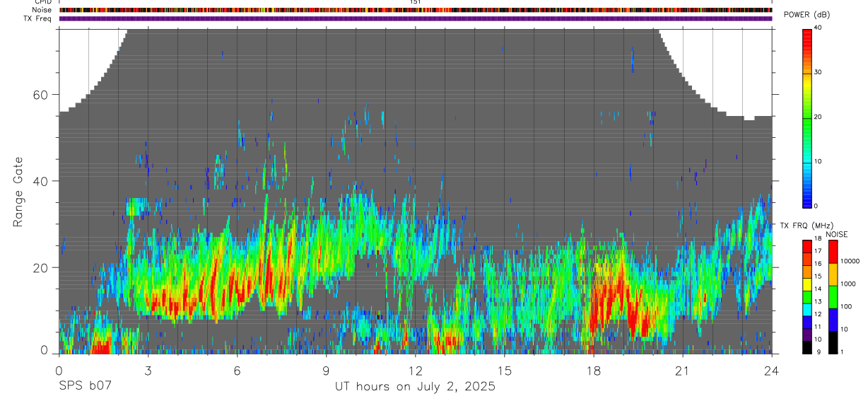This screenshot has width=868, height=401.
Task: Select the 18 MHz red frequency swatch
Action: (x=807, y=244)
